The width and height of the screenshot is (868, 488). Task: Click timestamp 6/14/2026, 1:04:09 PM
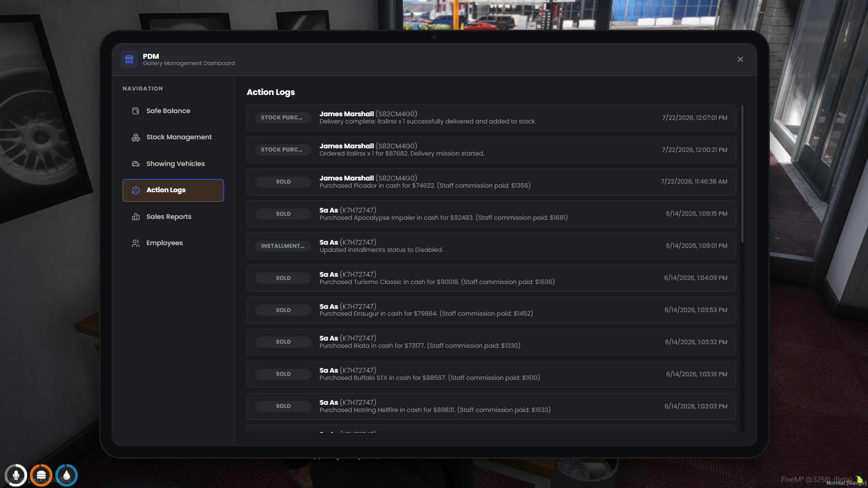coord(696,278)
